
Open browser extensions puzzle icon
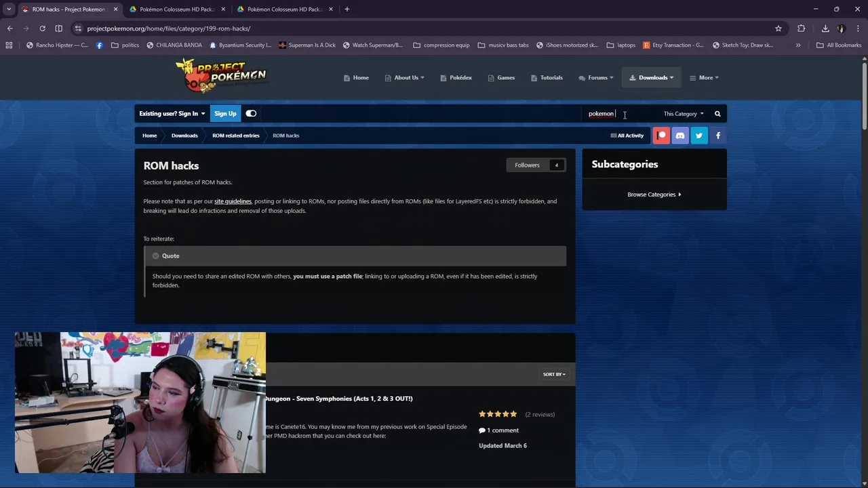coord(802,28)
